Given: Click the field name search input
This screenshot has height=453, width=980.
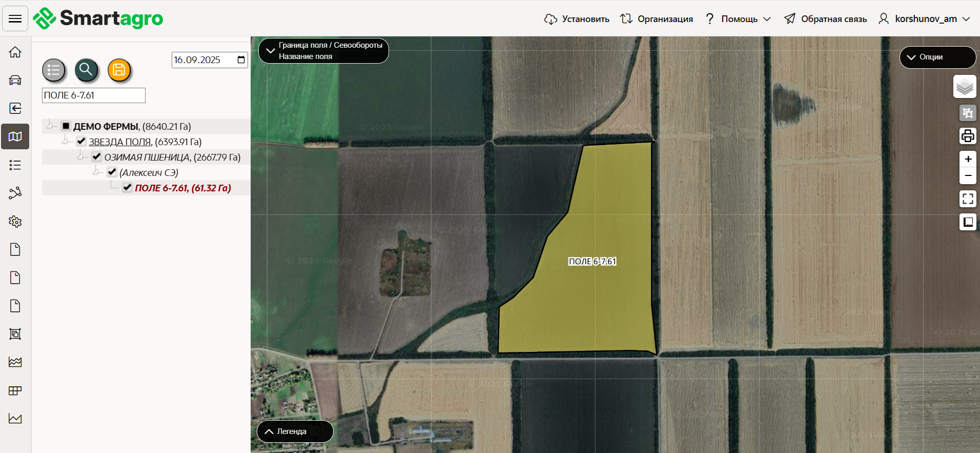Looking at the screenshot, I should pos(94,95).
